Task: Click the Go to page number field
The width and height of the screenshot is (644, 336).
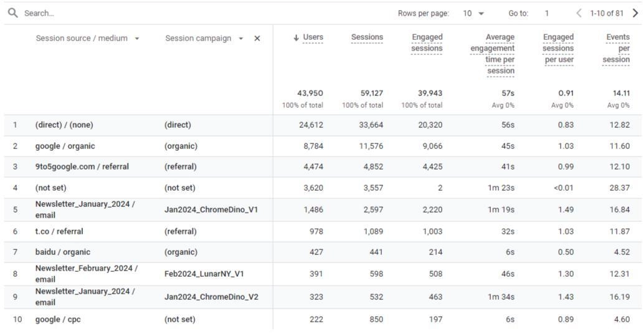Action: pyautogui.click(x=547, y=13)
